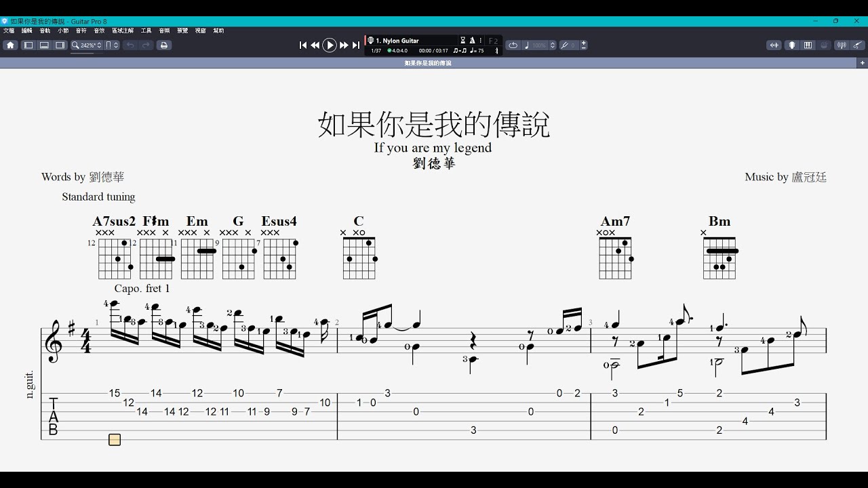Open the 音軌 (Track) menu
868x488 pixels.
point(45,30)
